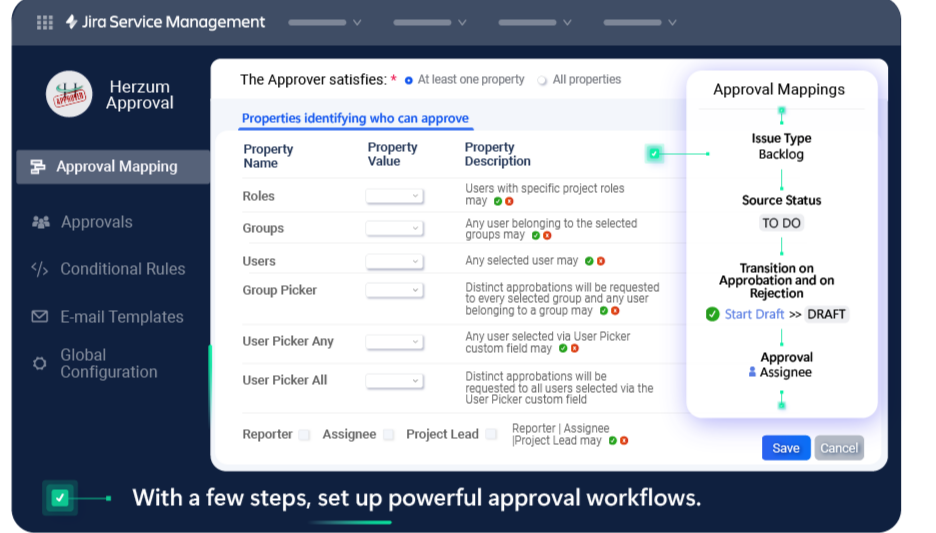Tick the Reporter checkbox

point(304,435)
